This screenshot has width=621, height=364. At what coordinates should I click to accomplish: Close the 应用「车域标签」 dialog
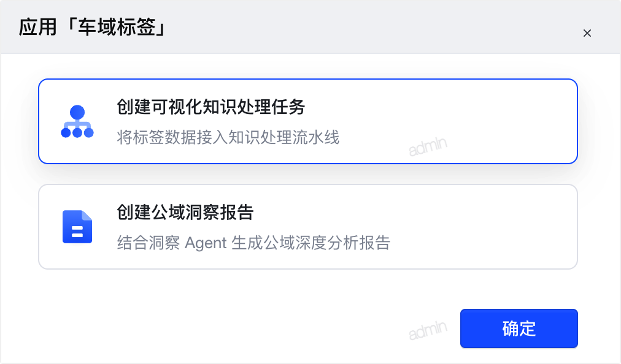coord(587,33)
